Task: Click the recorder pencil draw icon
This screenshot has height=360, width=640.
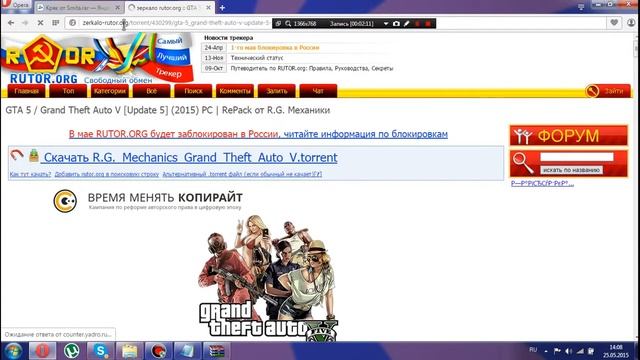Action: pos(407,24)
